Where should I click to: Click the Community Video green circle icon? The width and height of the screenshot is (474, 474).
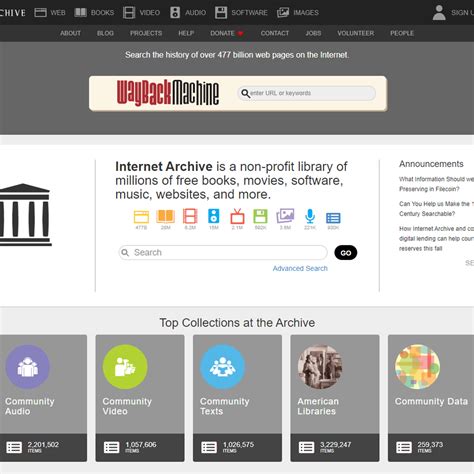pyautogui.click(x=125, y=367)
